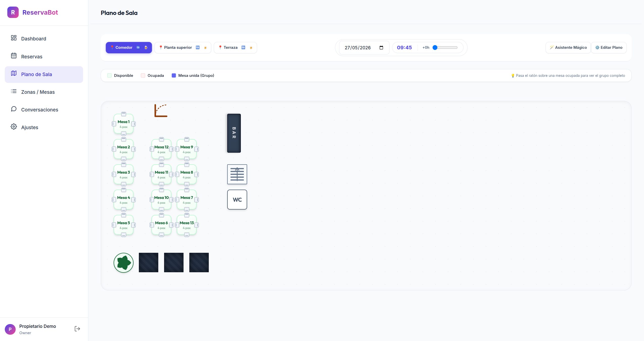The width and height of the screenshot is (644, 341).
Task: Click the beer mug icon in Planta superior tab
Action: coord(205,48)
